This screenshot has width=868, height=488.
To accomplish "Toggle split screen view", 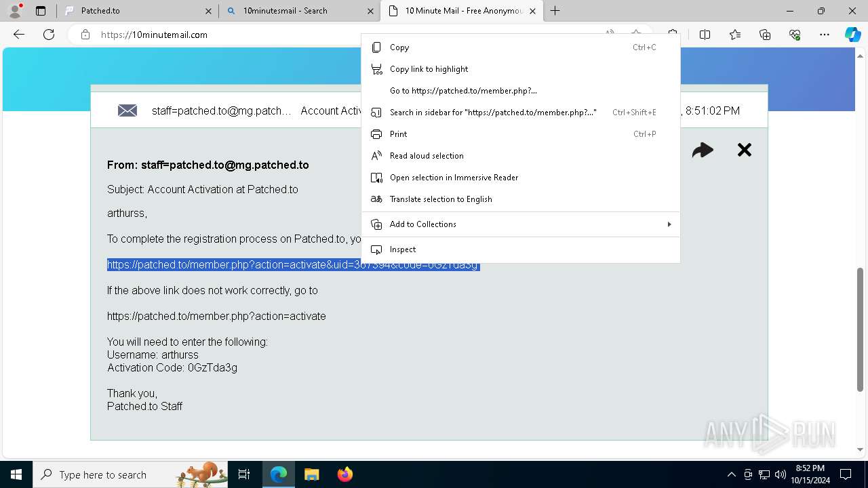I will pos(705,35).
